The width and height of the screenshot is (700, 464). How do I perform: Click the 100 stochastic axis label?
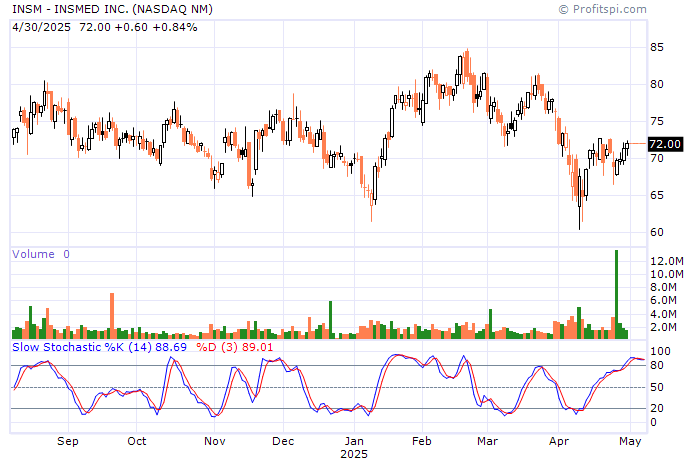pyautogui.click(x=660, y=351)
